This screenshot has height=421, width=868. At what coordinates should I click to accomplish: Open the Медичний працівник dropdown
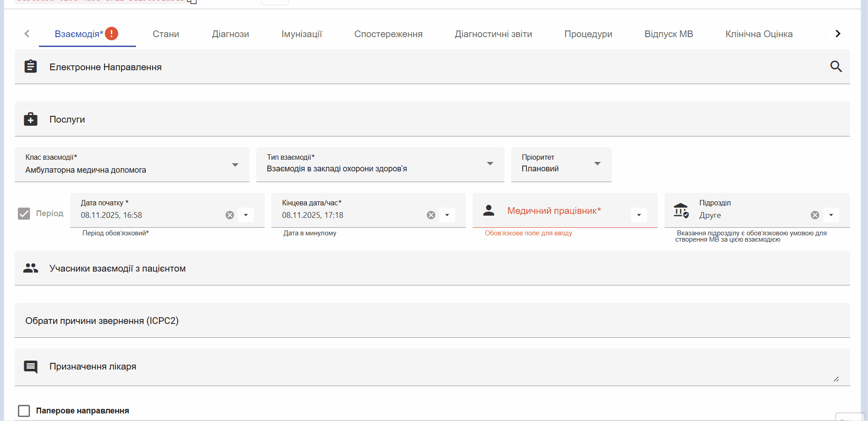639,215
